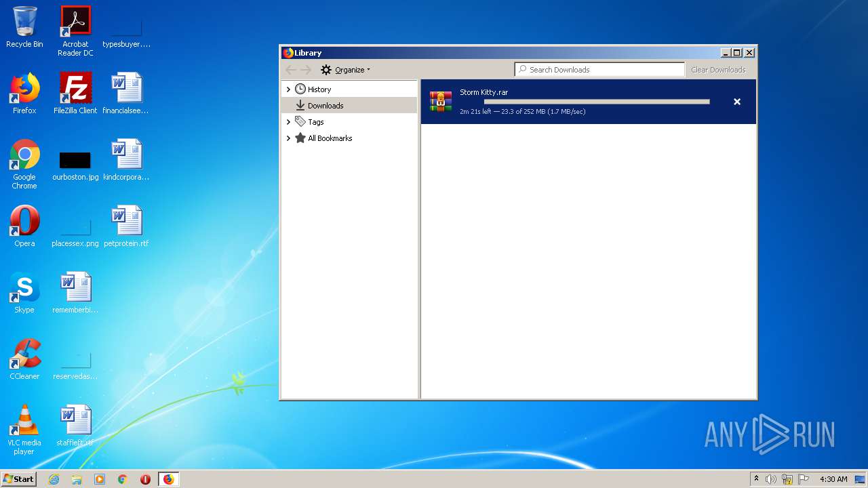Go forward in the Library toolbar
Screen dimensions: 868x488
pos(306,70)
